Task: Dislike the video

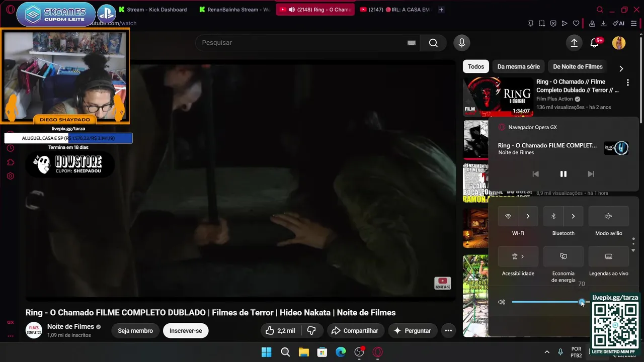Action: click(x=311, y=330)
